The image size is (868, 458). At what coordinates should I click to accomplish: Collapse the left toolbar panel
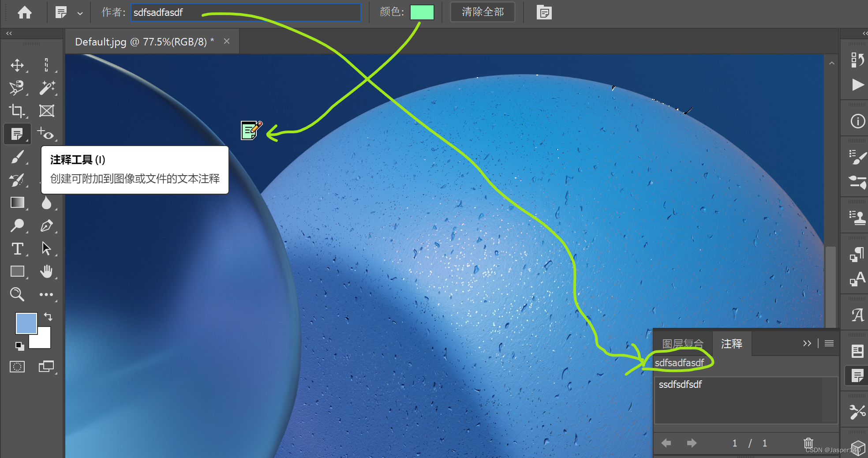pos(9,34)
